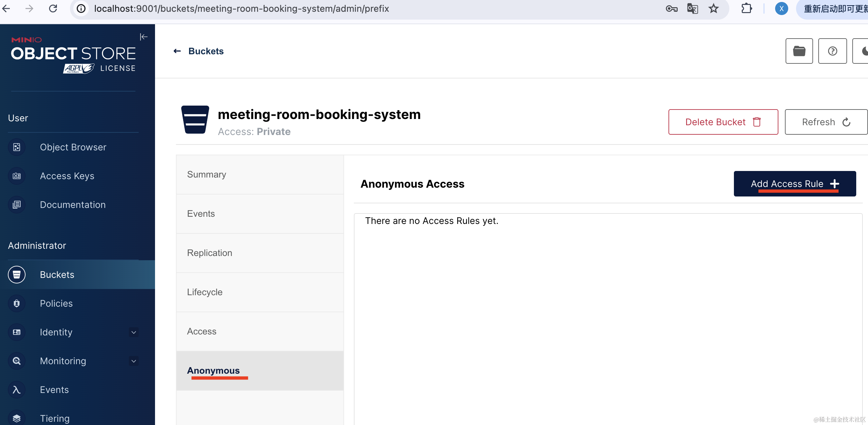The image size is (868, 425).
Task: Click the browser address bar URL
Action: tap(241, 8)
